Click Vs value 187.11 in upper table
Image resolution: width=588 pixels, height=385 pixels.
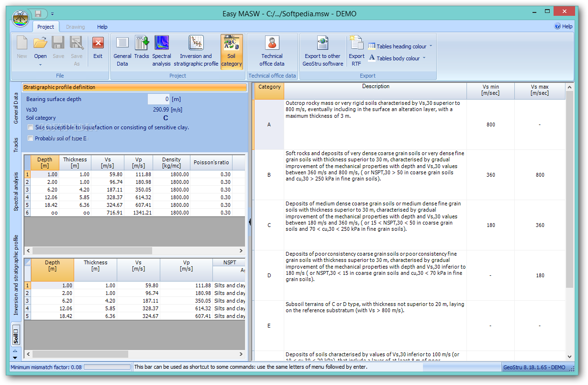[108, 190]
